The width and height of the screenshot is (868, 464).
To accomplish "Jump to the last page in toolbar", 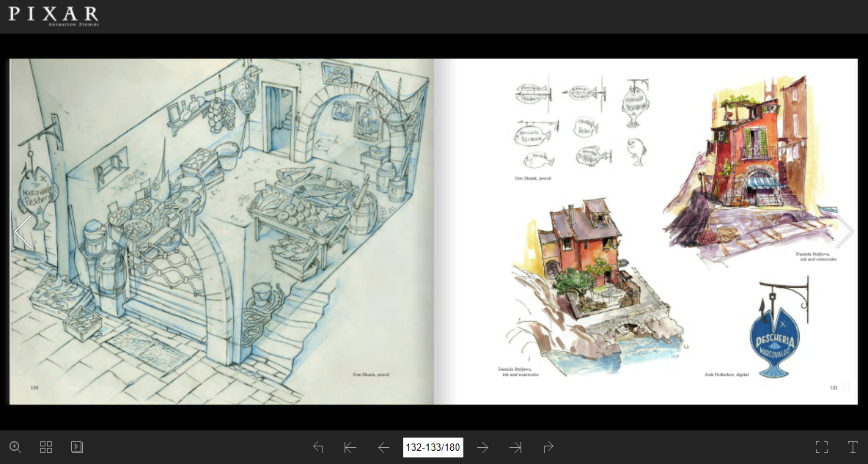I will [515, 447].
